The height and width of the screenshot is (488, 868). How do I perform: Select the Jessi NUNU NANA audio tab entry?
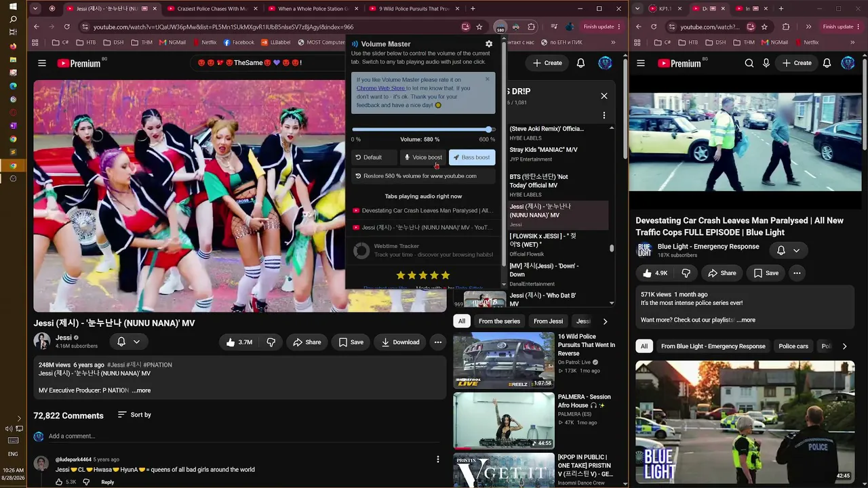coord(423,228)
